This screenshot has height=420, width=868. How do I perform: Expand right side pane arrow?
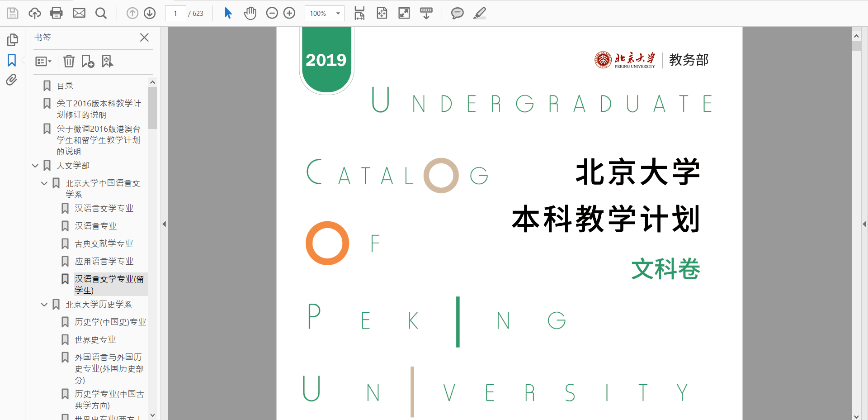coord(864,224)
